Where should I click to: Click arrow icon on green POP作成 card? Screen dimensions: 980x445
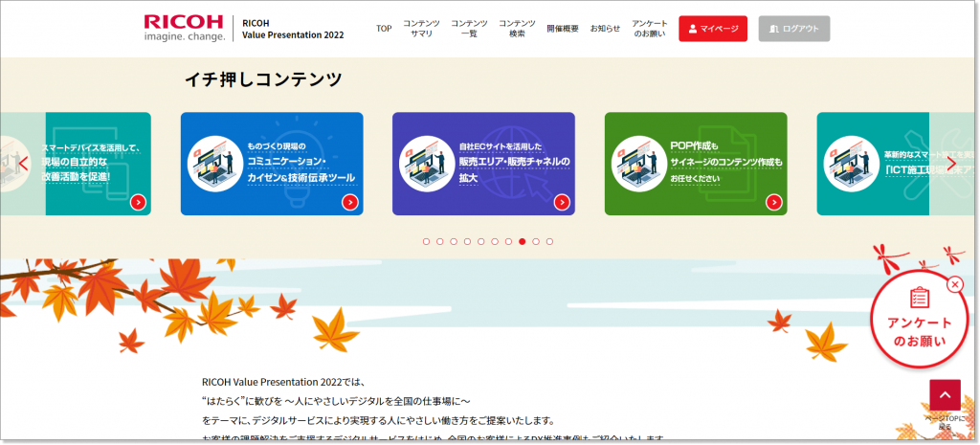(774, 202)
